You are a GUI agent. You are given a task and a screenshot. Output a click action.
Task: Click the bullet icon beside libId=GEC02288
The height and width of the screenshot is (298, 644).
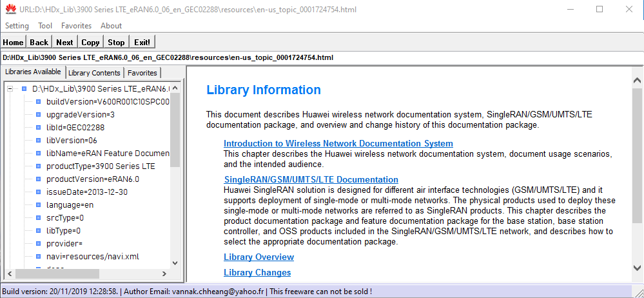pyautogui.click(x=38, y=128)
